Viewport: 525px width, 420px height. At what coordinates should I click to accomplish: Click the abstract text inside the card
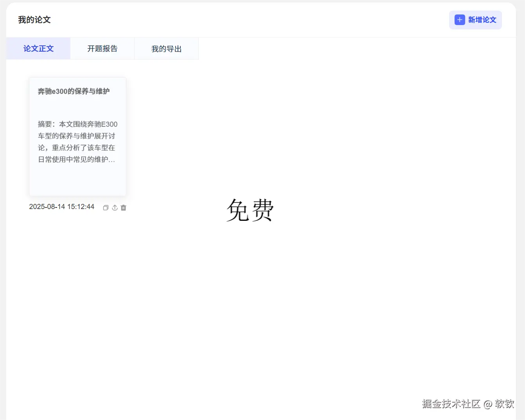tap(76, 142)
